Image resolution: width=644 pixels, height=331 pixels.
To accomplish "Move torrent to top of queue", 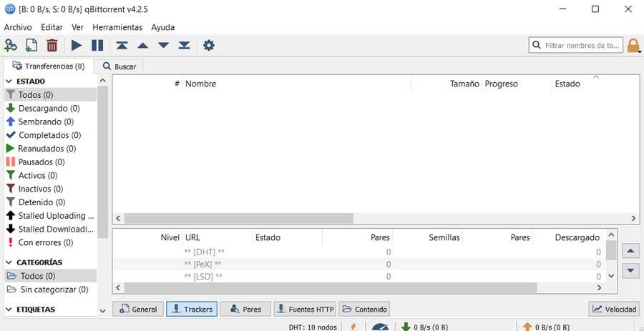I will click(x=122, y=45).
